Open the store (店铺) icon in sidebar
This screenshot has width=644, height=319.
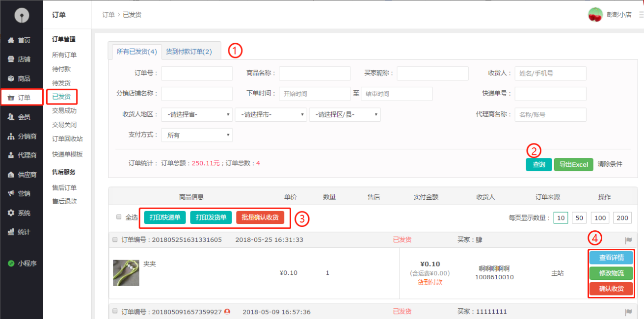pyautogui.click(x=11, y=59)
